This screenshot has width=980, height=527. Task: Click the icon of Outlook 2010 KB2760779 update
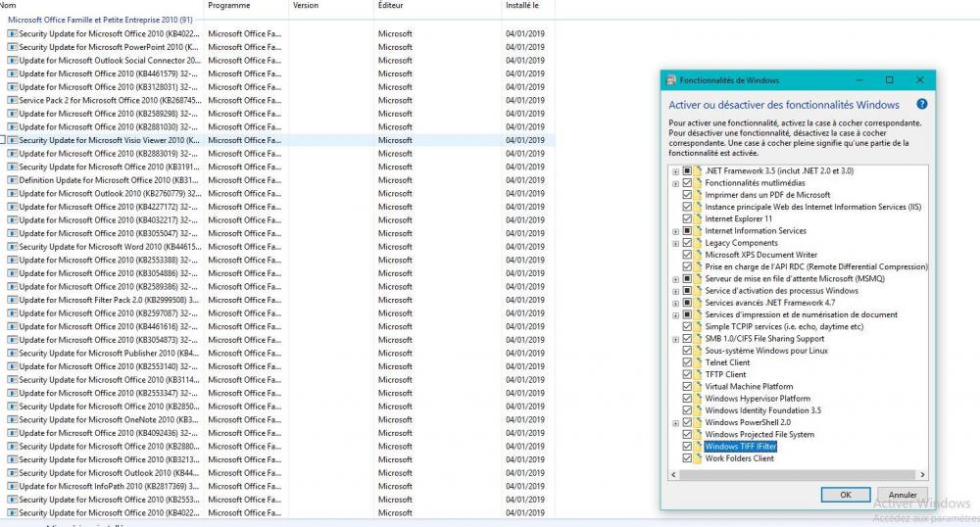click(x=12, y=193)
